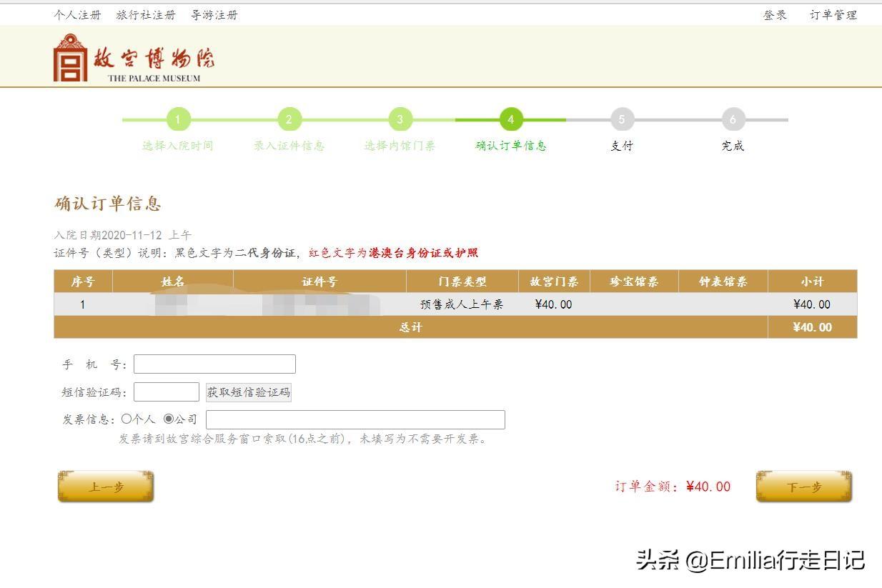The image size is (882, 588).
Task: Click the 登录 link
Action: coord(774,14)
